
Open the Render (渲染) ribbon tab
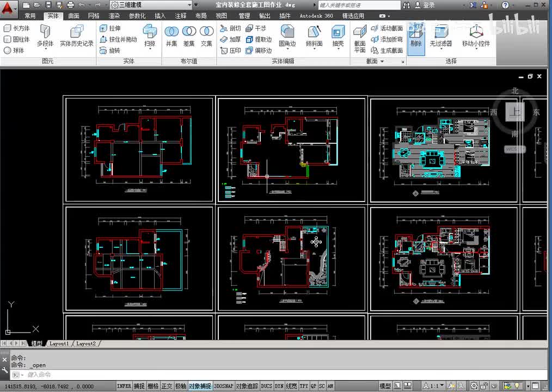pos(114,16)
